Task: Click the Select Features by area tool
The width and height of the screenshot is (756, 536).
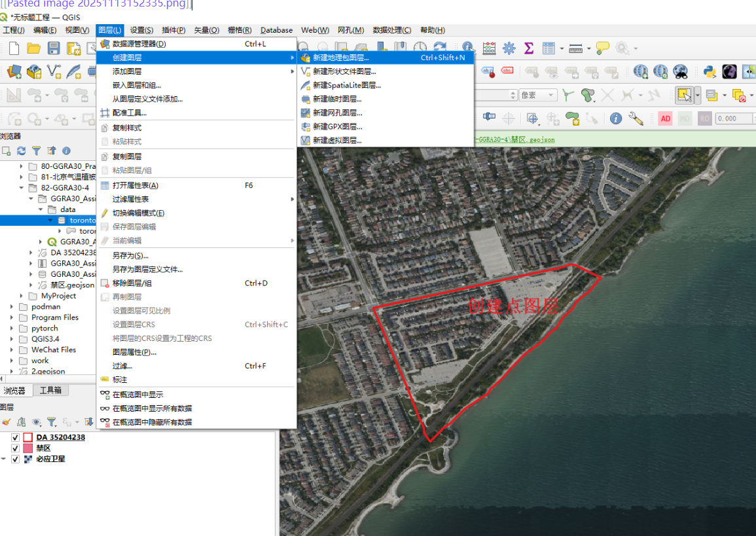Action: click(x=684, y=95)
